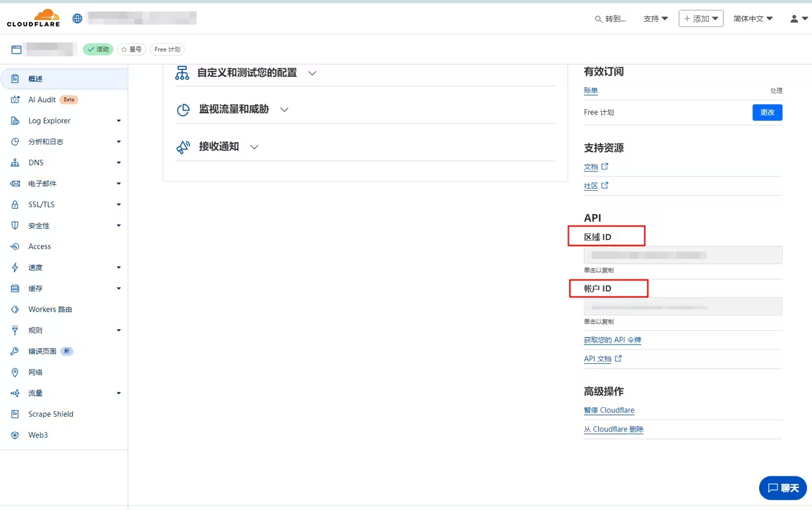Viewport: 812px width, 510px height.
Task: Open the 添加 dropdown button
Action: pos(701,19)
